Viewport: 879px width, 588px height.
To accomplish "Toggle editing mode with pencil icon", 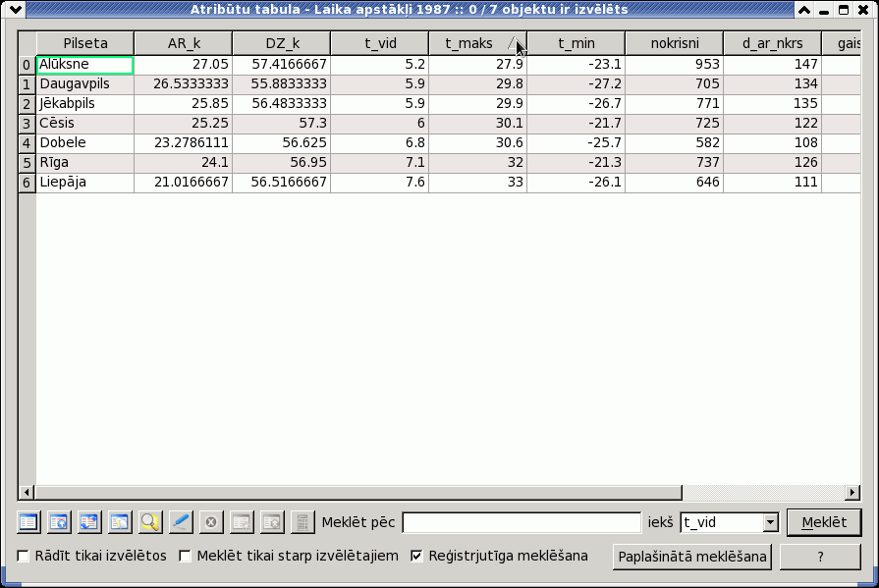I will pos(181,522).
